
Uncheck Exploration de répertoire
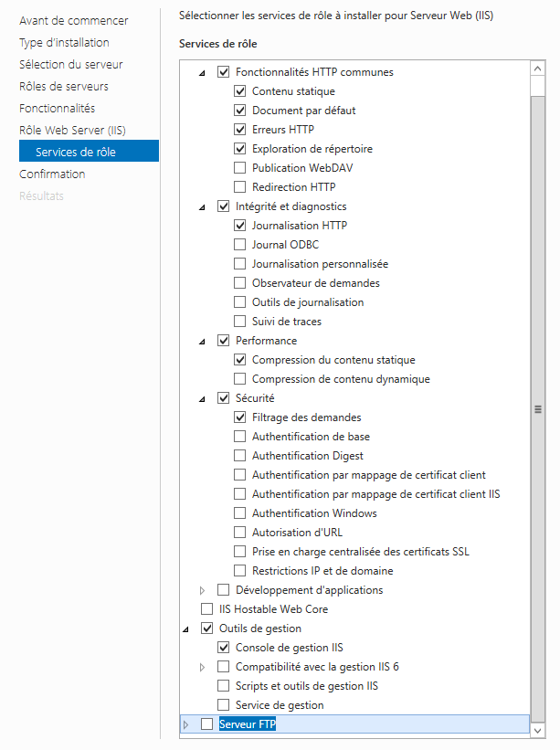(x=240, y=149)
